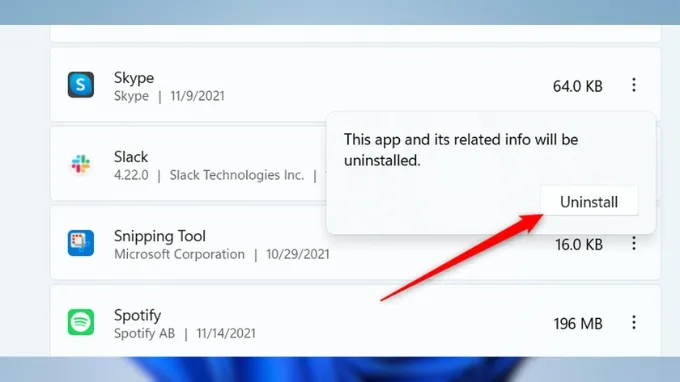Screen dimensions: 680x382
Task: Open the Skype three-dot options menu
Action: click(634, 85)
